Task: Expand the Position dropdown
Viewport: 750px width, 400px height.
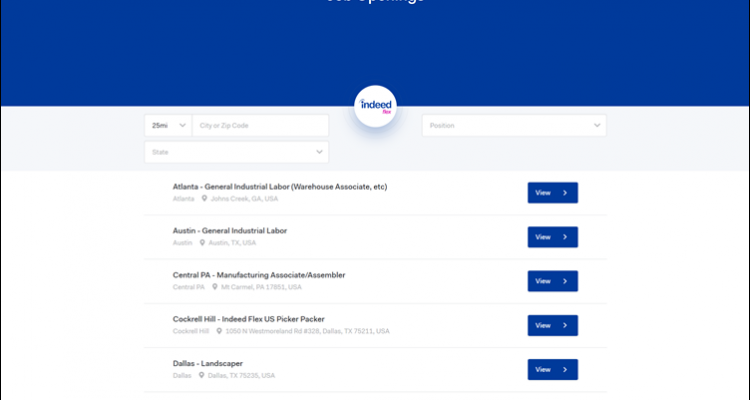Action: click(513, 125)
